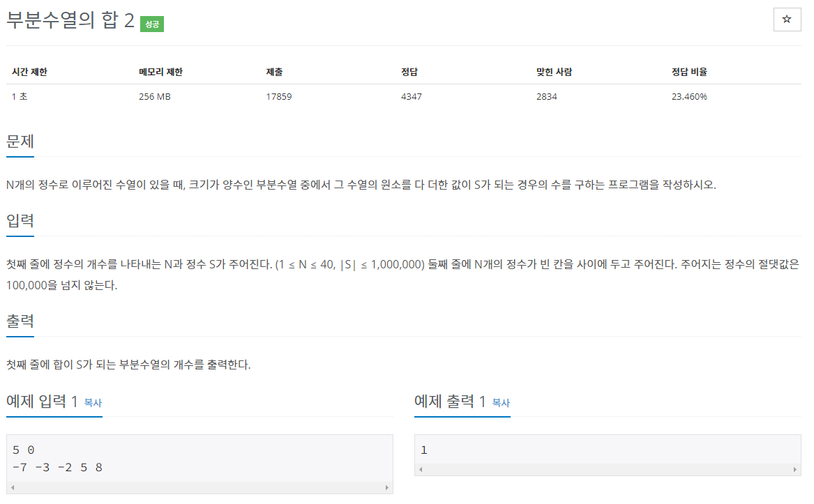Click right arrow of example output scrollbar
The width and height of the screenshot is (814, 504).
pyautogui.click(x=794, y=469)
